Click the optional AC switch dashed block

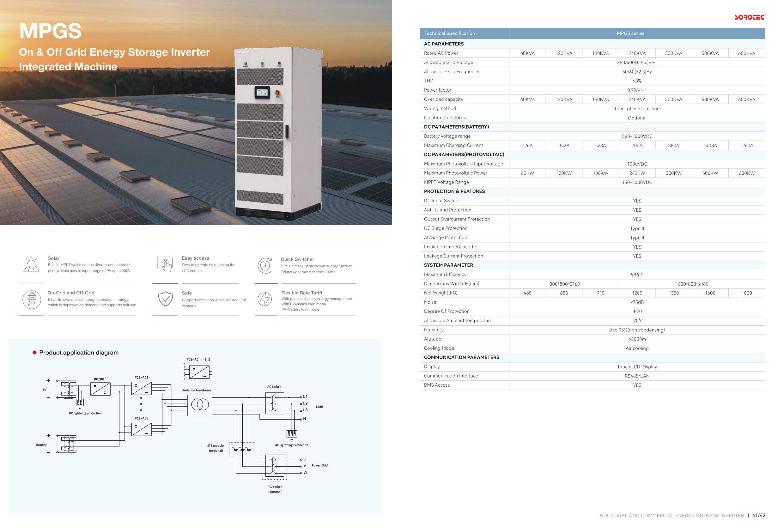coord(274,466)
